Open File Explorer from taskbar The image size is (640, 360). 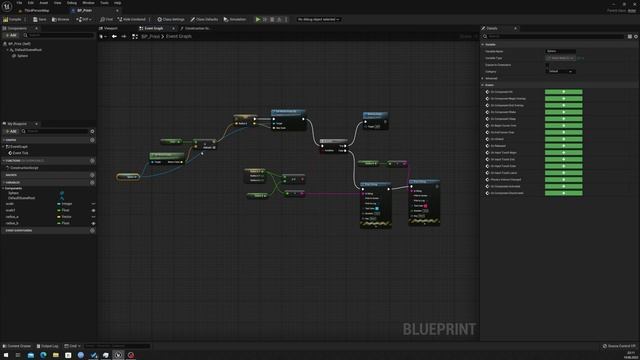pos(56,355)
